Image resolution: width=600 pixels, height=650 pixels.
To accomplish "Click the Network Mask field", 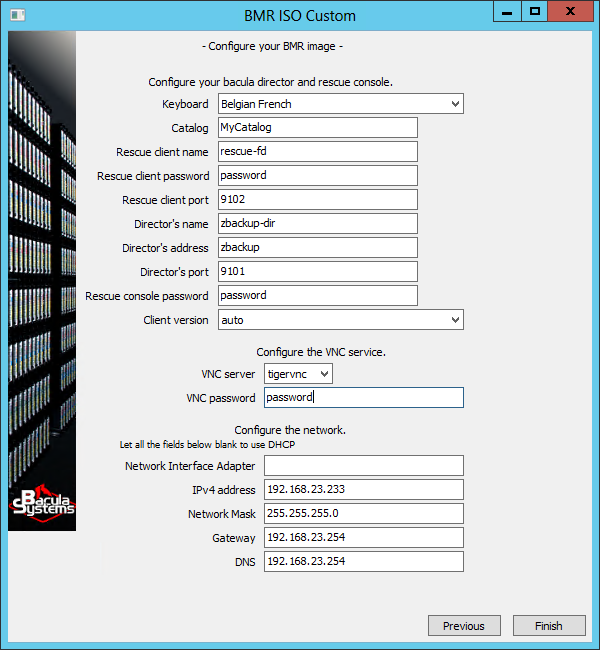I will point(364,514).
